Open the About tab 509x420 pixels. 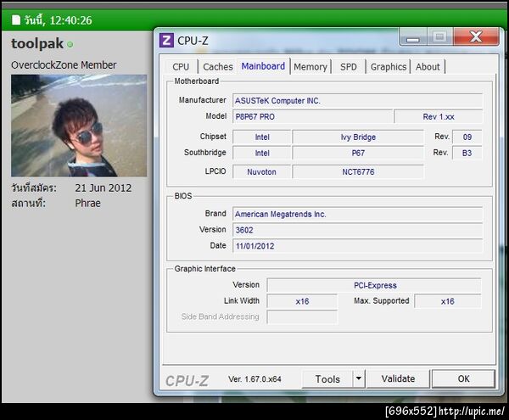point(428,67)
